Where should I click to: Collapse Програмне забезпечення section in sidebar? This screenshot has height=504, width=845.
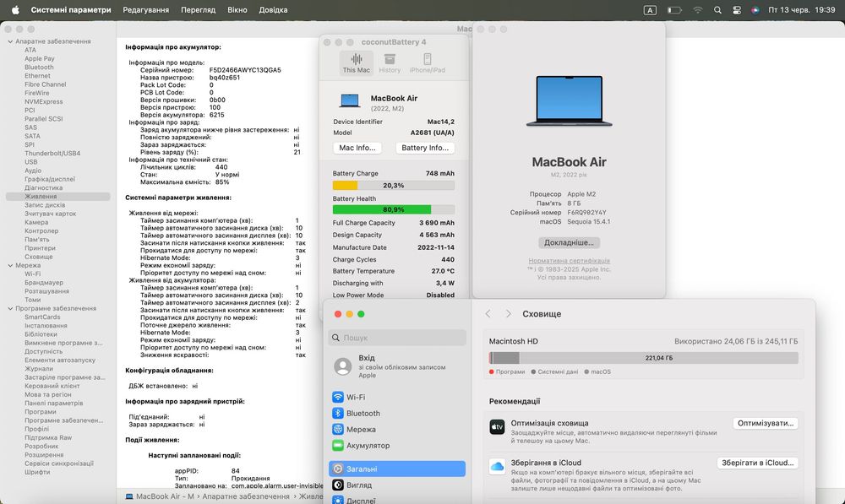pyautogui.click(x=10, y=308)
